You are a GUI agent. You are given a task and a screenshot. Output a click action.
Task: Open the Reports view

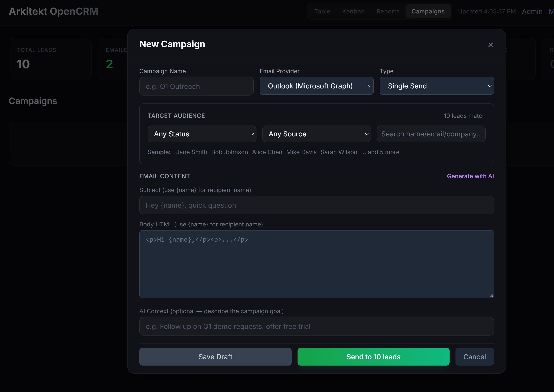point(388,11)
